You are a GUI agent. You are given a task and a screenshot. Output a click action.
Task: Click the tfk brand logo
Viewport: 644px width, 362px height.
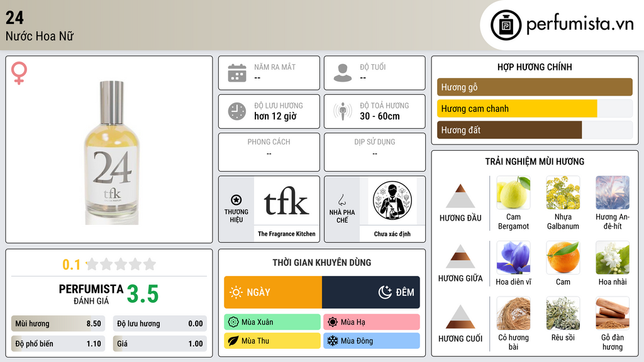coord(286,200)
